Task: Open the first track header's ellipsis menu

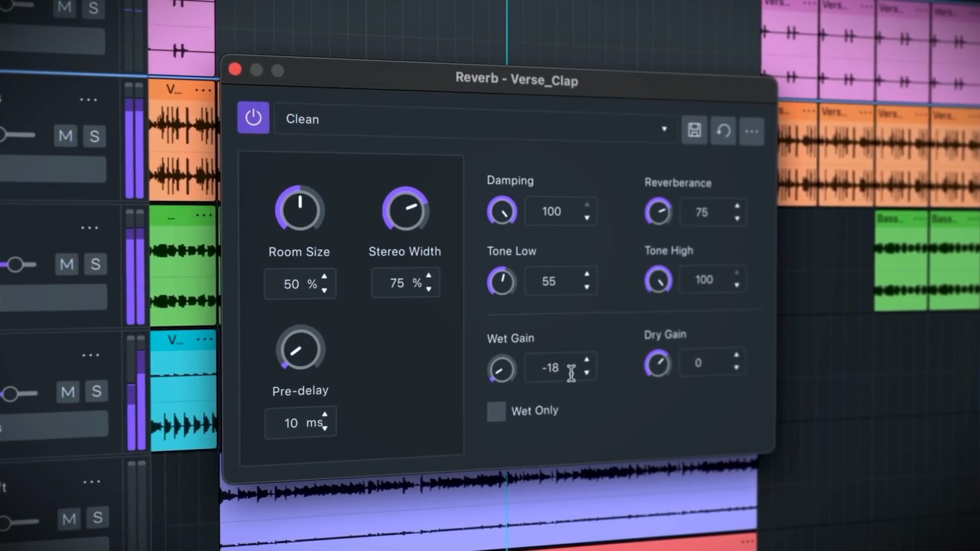Action: tap(88, 99)
